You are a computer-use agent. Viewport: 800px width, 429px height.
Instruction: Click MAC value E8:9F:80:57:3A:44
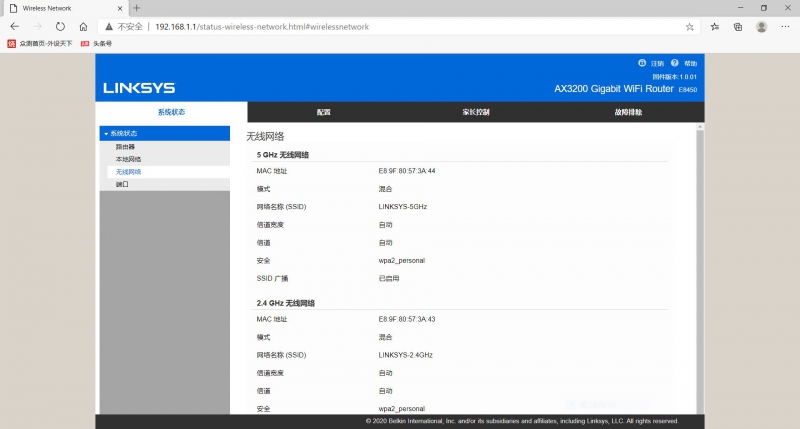click(407, 171)
